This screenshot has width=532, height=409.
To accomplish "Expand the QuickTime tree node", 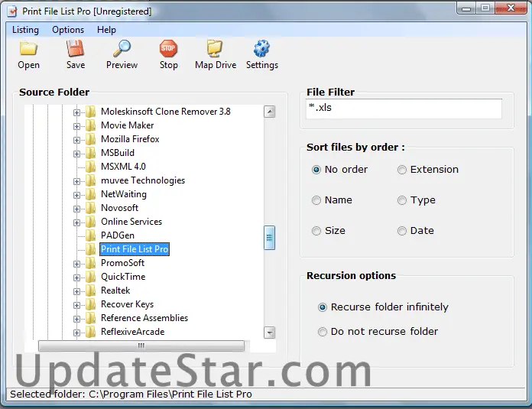I will 76,278.
